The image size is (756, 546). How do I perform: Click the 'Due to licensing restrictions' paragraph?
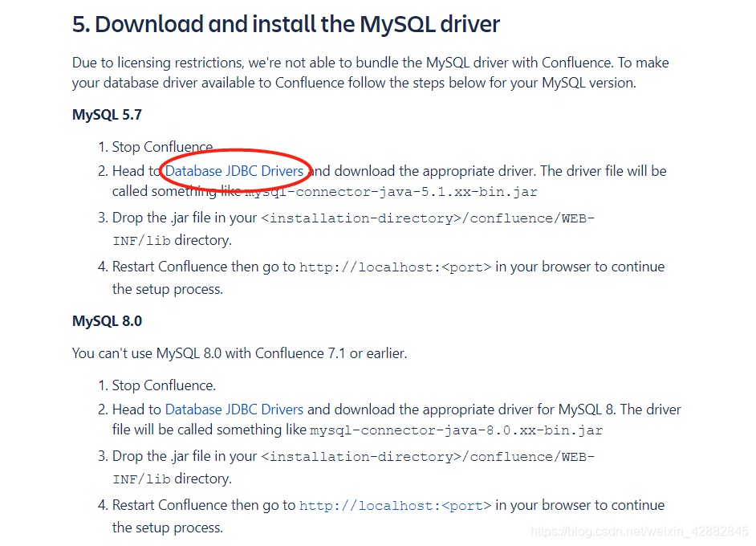(x=370, y=73)
